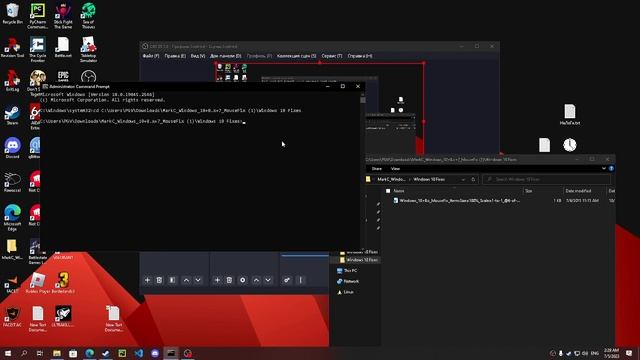
Task: Open Windows Start menu
Action: (x=7, y=353)
